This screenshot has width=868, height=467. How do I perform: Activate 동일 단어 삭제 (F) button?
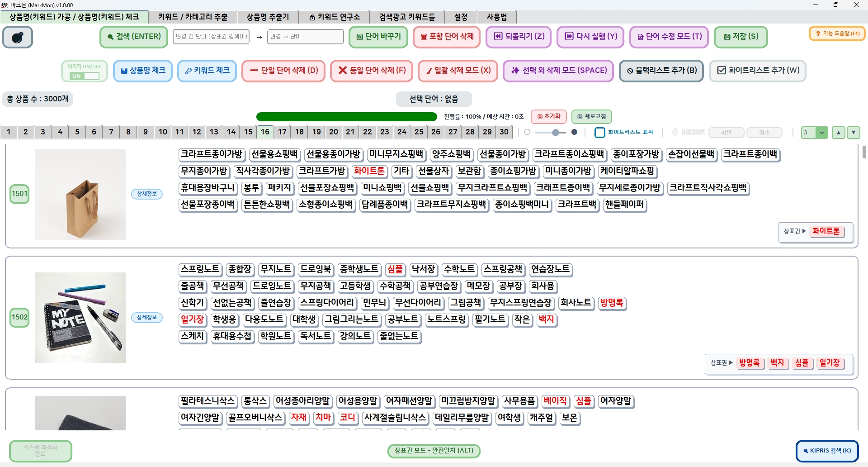[x=372, y=71]
